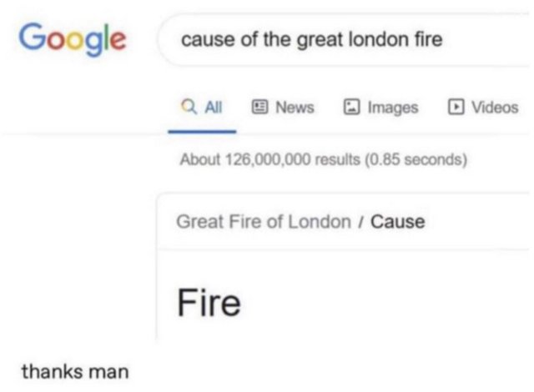Viewport: 534px width, 392px height.
Task: Go to the Videos tab
Action: pyautogui.click(x=494, y=108)
